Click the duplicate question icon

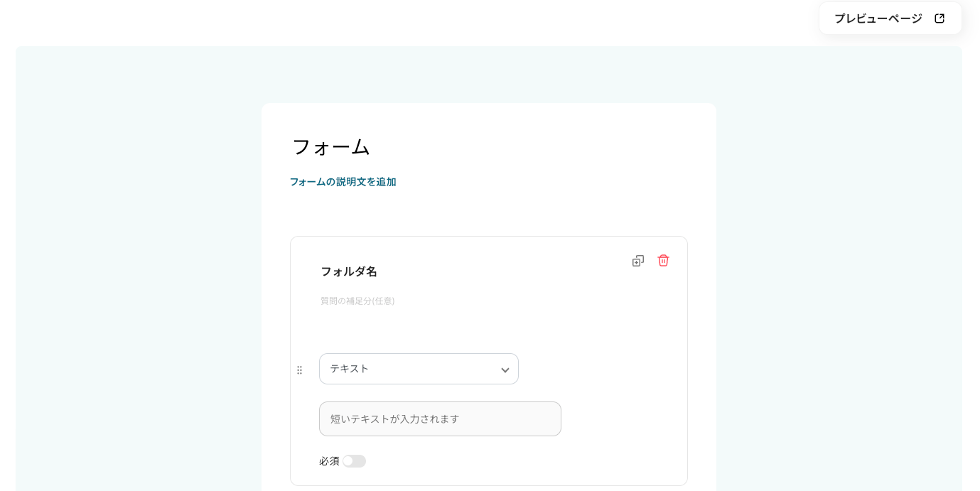tap(638, 261)
